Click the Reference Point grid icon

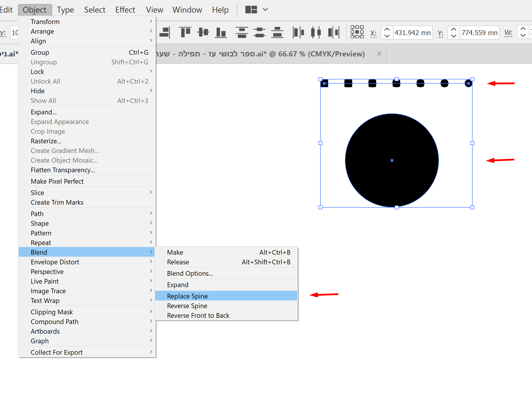(x=357, y=32)
